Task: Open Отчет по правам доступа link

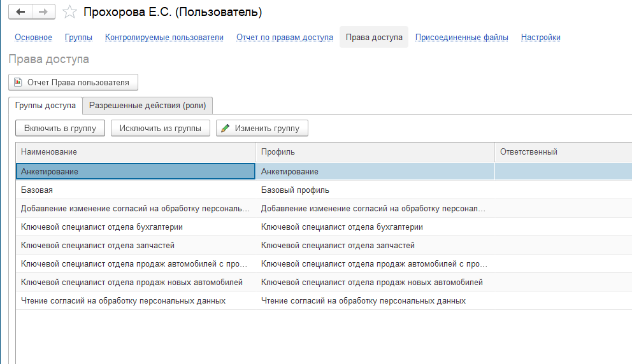Action: point(285,37)
